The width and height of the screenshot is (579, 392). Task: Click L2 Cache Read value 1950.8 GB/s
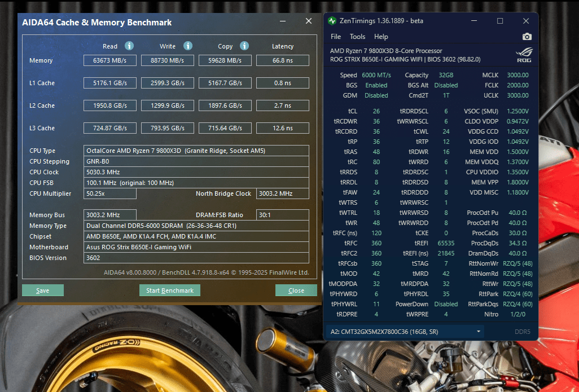point(110,105)
